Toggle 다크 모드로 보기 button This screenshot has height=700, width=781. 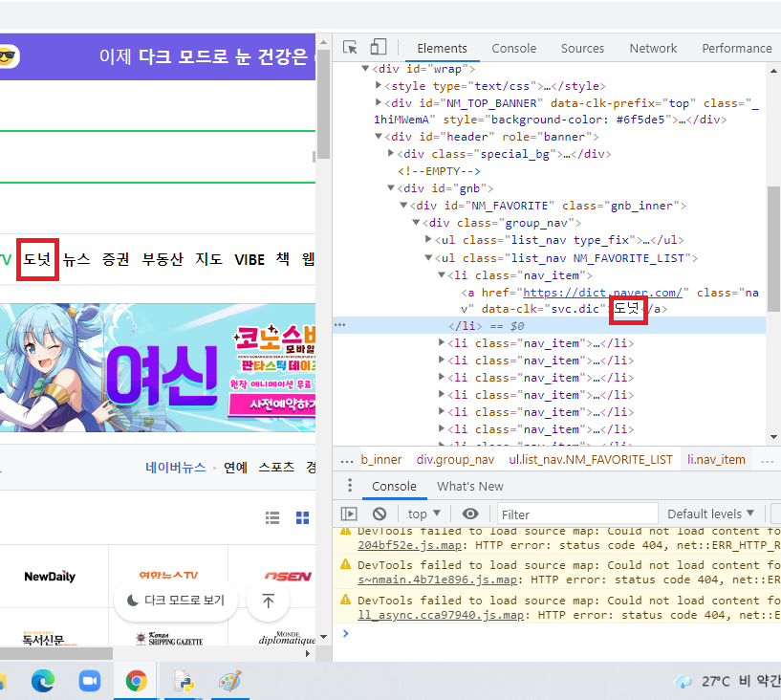(176, 601)
